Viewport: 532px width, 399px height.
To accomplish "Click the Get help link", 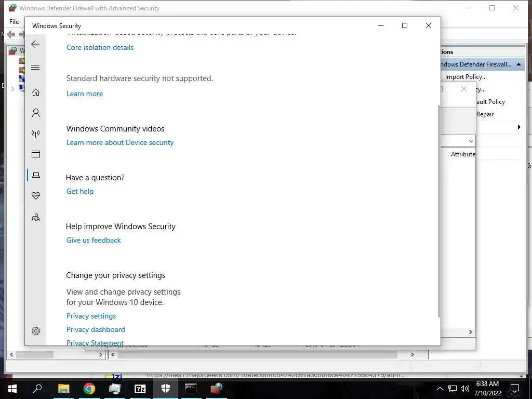I will 79,191.
